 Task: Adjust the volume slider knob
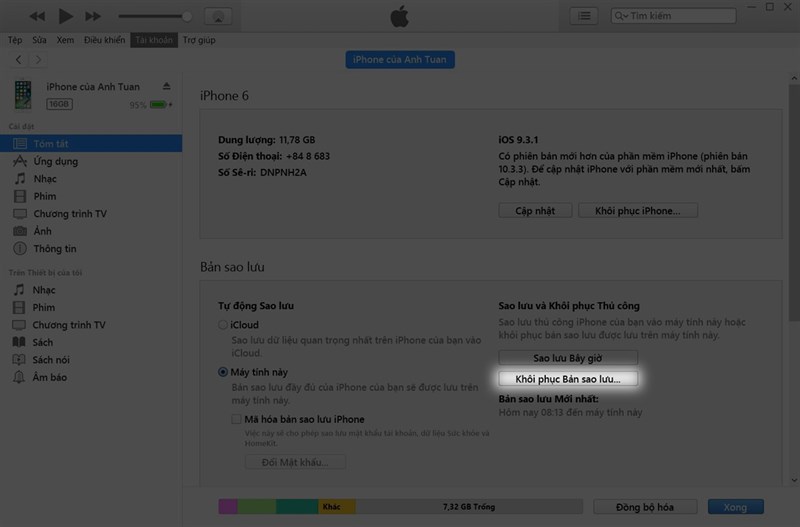coord(187,16)
